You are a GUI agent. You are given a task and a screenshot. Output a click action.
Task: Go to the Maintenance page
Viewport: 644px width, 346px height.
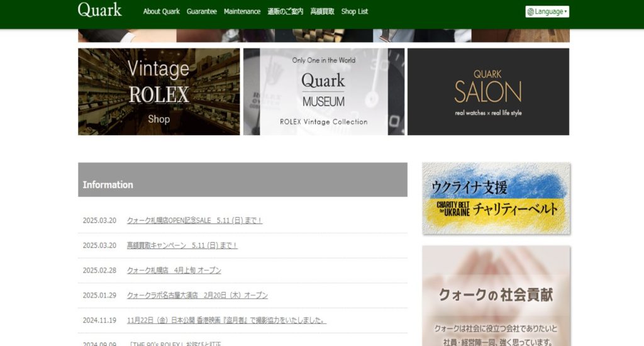(x=242, y=11)
